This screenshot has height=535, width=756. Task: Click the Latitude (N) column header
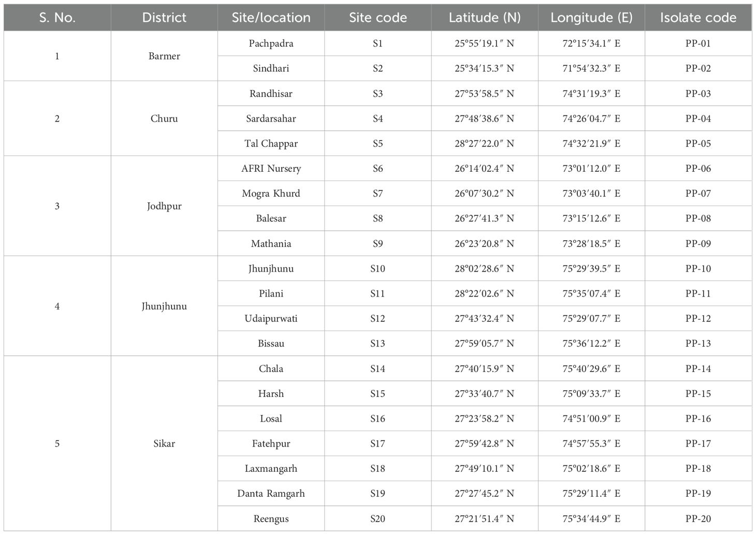484,18
